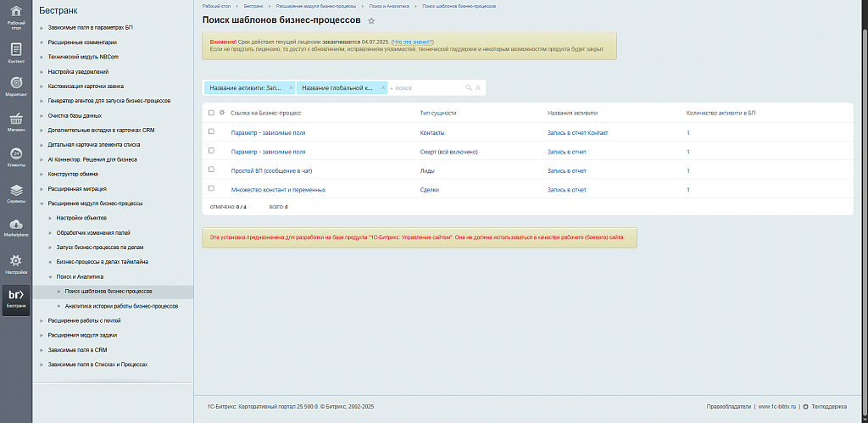Open the Настройки gear icon
Image resolution: width=868 pixels, height=423 pixels.
16,264
